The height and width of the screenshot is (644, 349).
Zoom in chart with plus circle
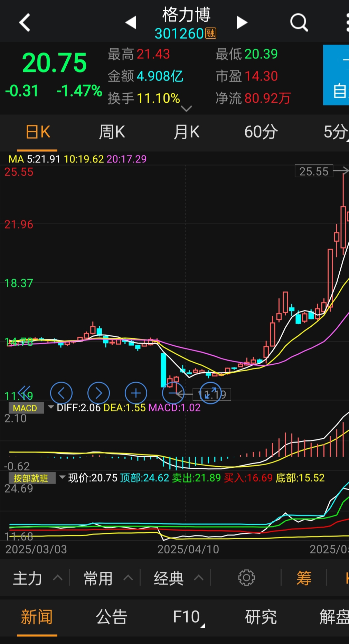[136, 393]
